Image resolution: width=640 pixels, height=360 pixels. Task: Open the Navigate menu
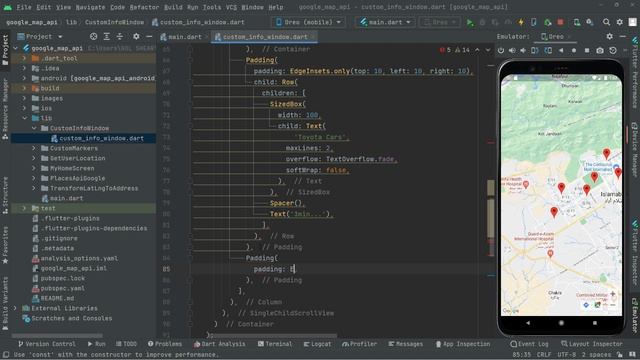tap(91, 7)
